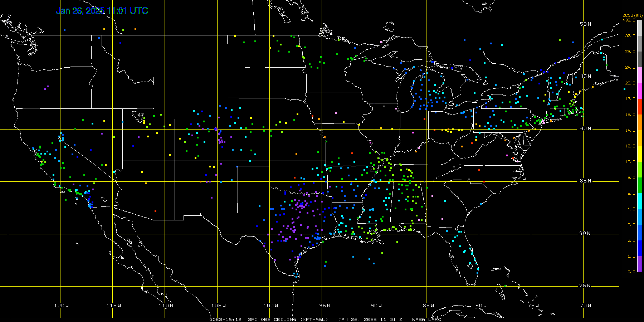Viewport: 644px width, 322px height.
Task: Click the '16.0' legend value
Action: pyautogui.click(x=630, y=114)
